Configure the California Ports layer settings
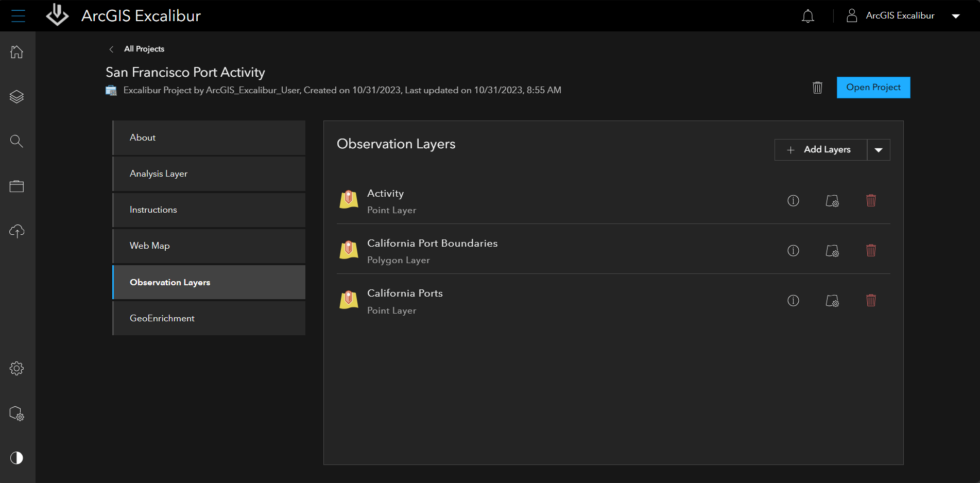 (832, 301)
